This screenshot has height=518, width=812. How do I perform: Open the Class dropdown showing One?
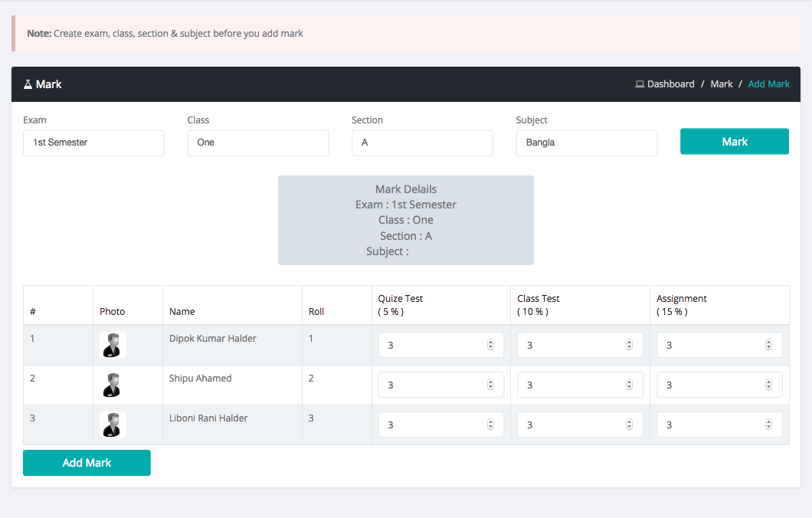(257, 143)
